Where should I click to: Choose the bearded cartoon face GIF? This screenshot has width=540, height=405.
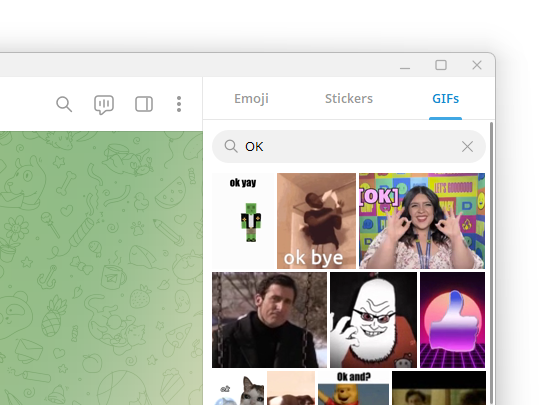tap(373, 320)
